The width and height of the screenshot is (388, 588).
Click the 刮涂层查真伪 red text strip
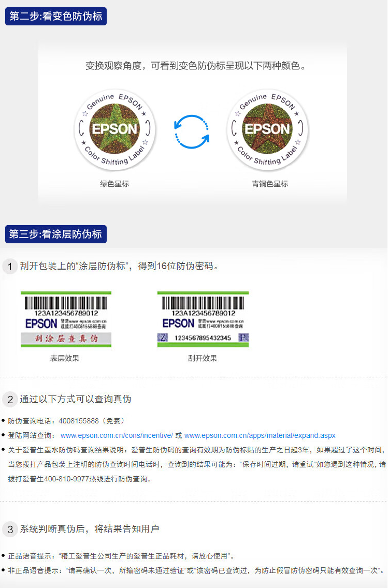(66, 339)
